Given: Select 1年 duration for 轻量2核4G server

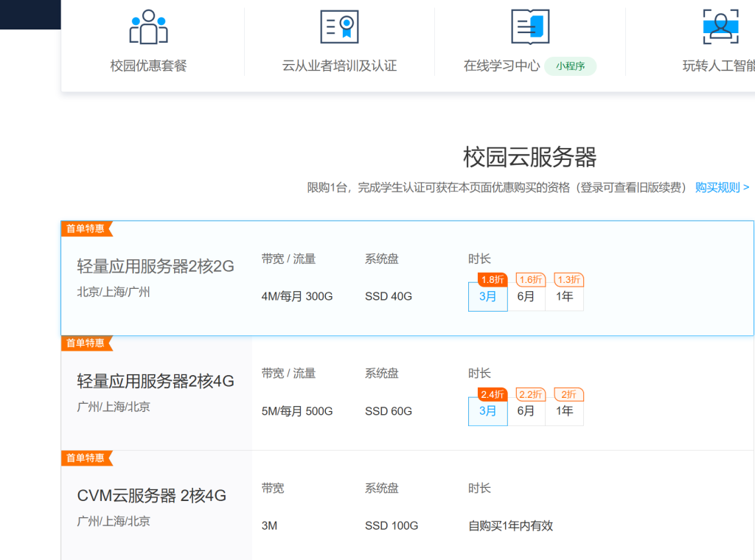Looking at the screenshot, I should [x=564, y=411].
